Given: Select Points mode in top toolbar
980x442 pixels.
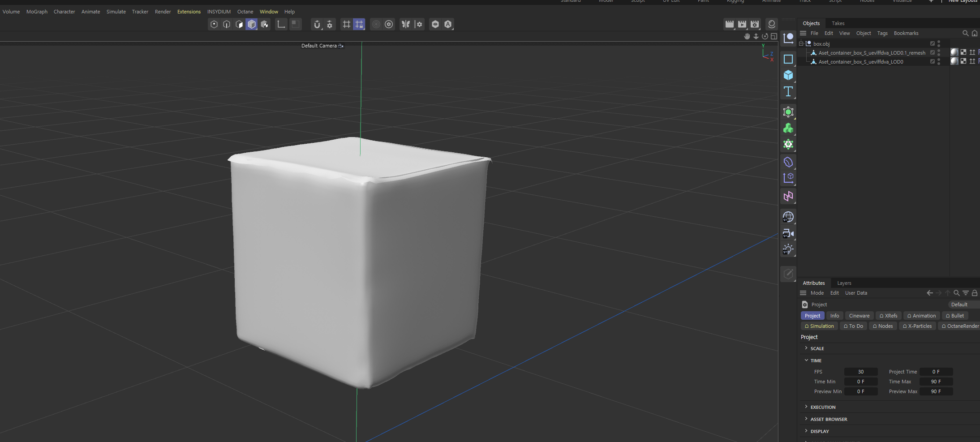Looking at the screenshot, I should (x=214, y=24).
